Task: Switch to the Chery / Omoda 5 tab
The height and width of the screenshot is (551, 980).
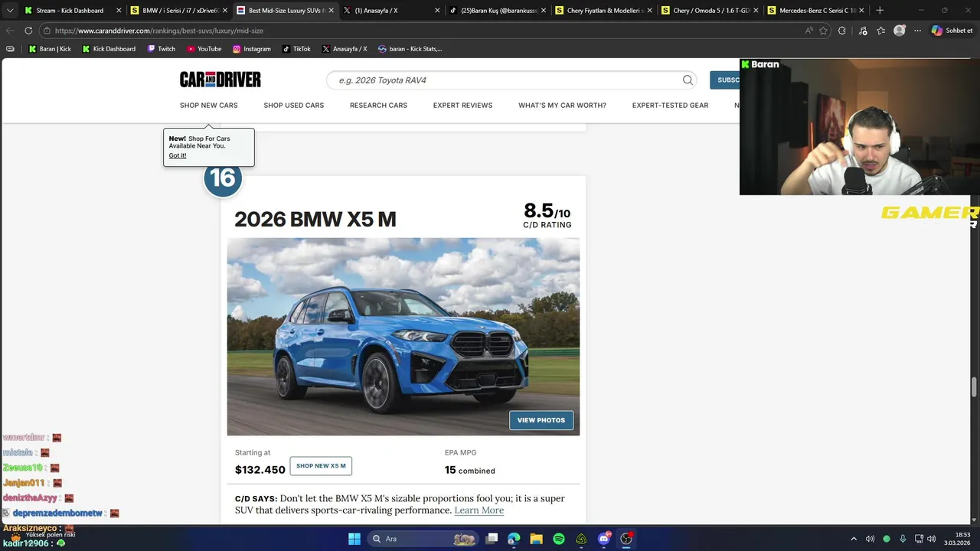Action: click(707, 11)
